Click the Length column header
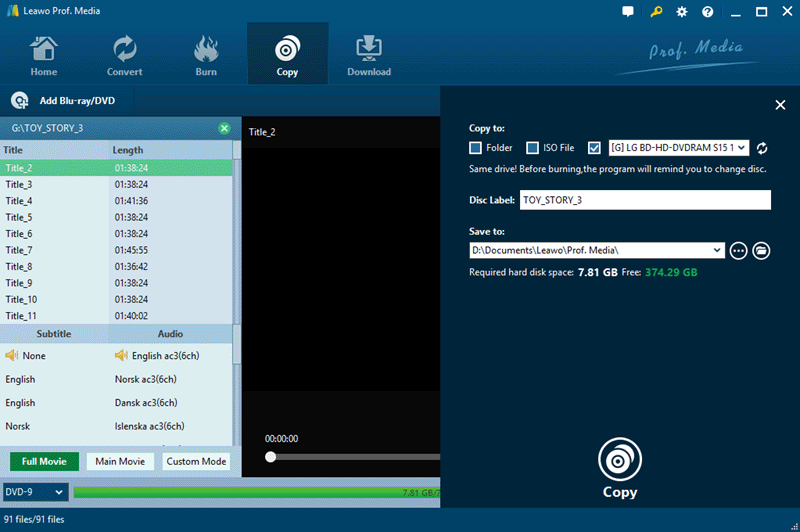Image resolution: width=800 pixels, height=532 pixels. (170, 150)
